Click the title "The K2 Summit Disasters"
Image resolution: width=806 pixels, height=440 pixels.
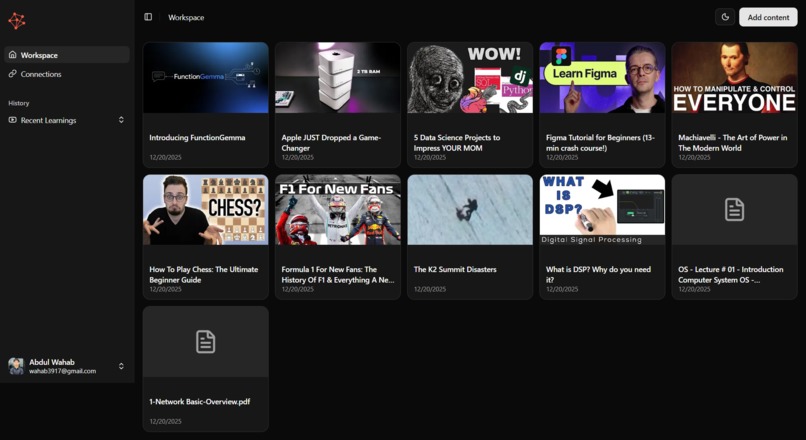(x=455, y=269)
